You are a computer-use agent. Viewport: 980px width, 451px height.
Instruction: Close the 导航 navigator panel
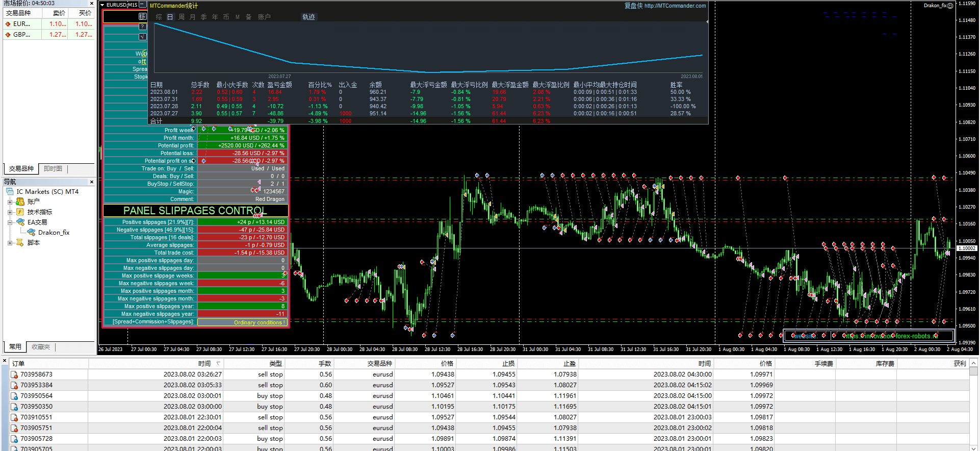(92, 182)
